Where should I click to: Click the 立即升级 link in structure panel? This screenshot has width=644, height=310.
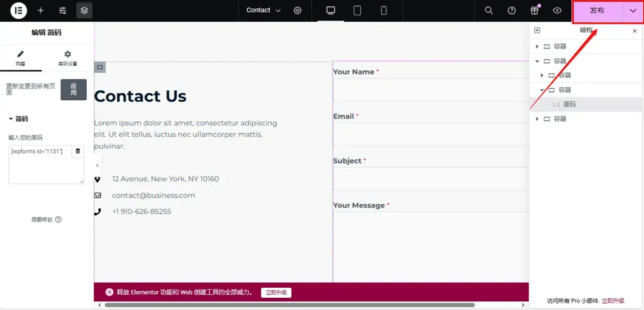tap(613, 301)
